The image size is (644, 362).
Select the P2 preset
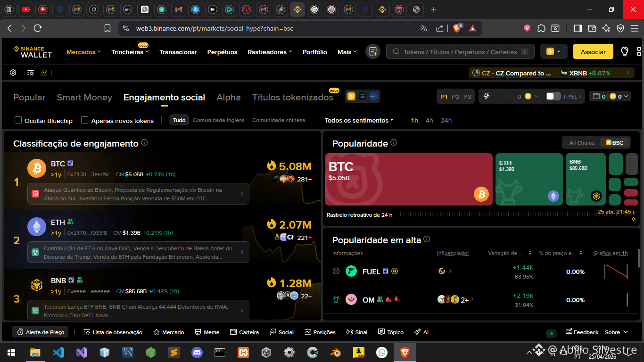[x=455, y=97]
